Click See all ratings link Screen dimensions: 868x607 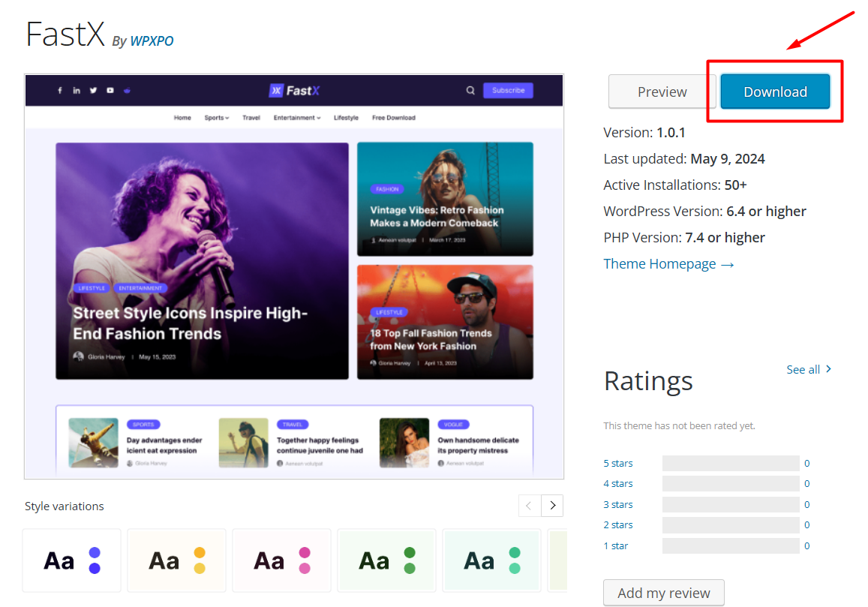(x=809, y=369)
